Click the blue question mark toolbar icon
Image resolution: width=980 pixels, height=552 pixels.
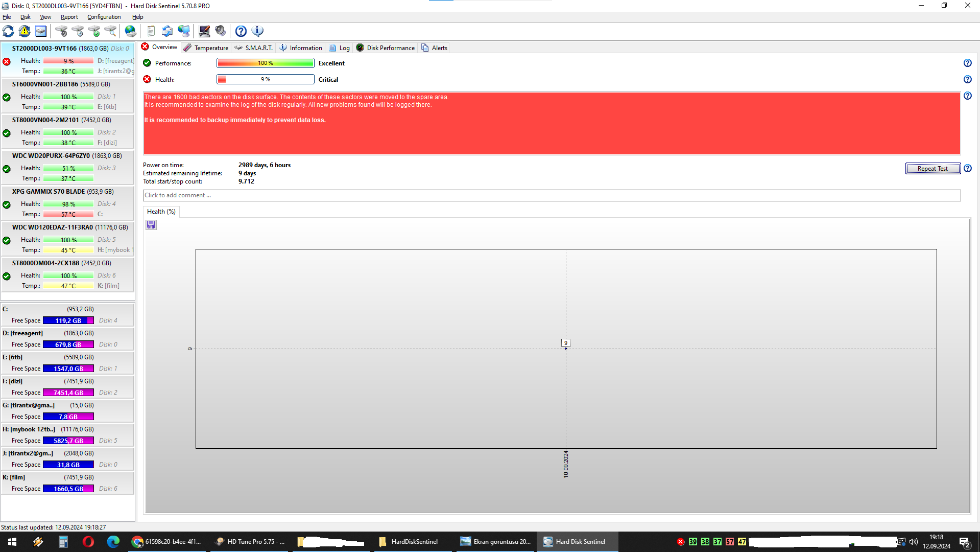point(241,31)
